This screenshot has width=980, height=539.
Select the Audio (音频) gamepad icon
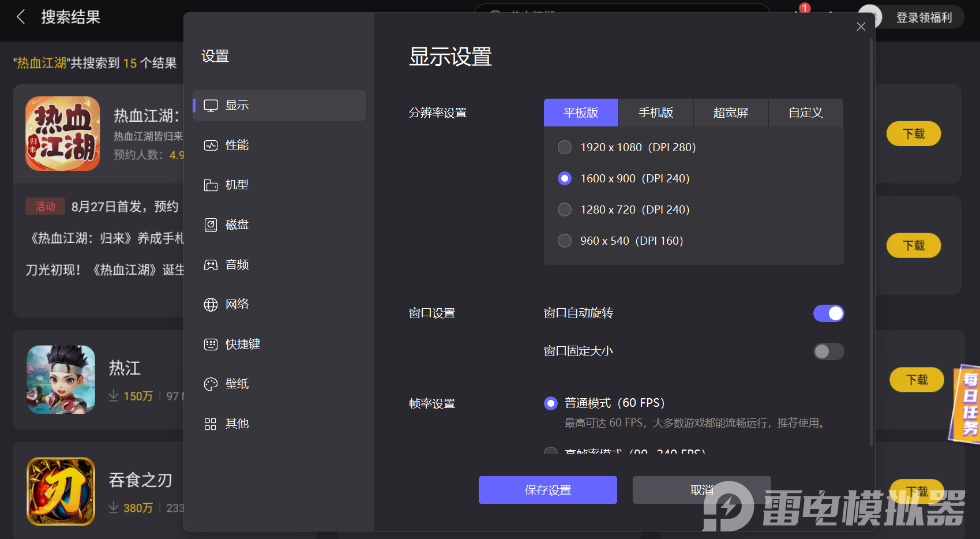coord(211,265)
